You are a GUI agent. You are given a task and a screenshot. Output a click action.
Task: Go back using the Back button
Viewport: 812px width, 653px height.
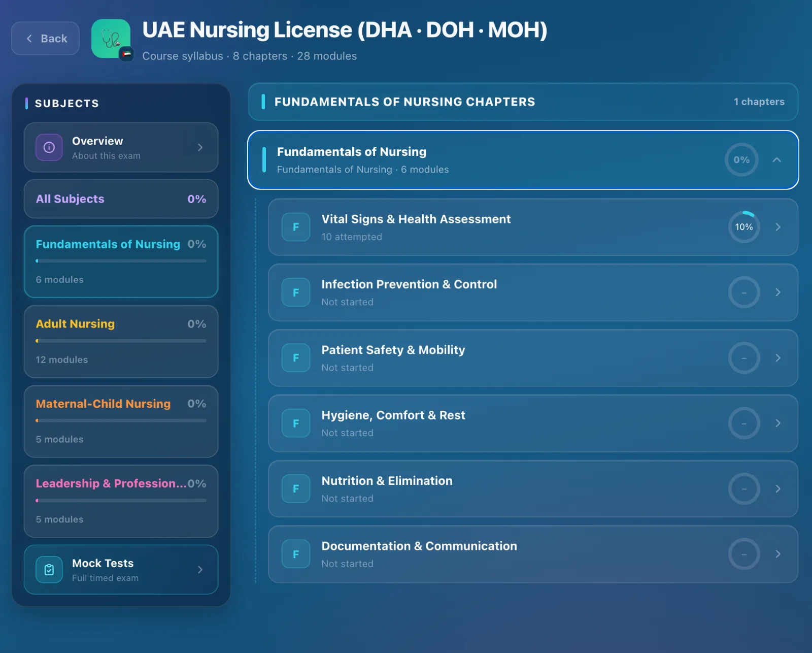[45, 38]
